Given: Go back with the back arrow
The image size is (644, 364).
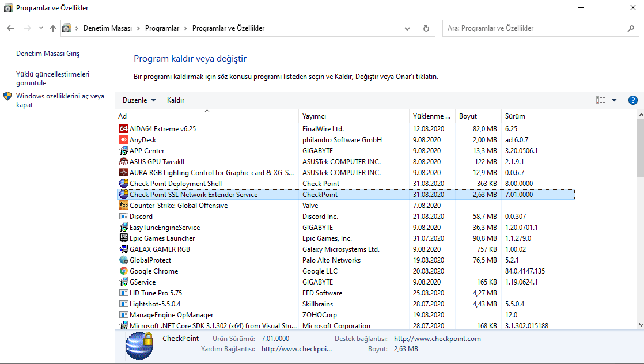Looking at the screenshot, I should click(11, 28).
